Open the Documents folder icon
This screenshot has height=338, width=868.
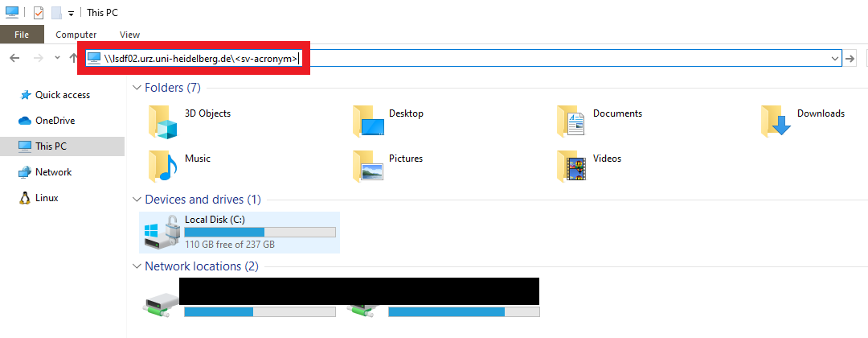(572, 122)
